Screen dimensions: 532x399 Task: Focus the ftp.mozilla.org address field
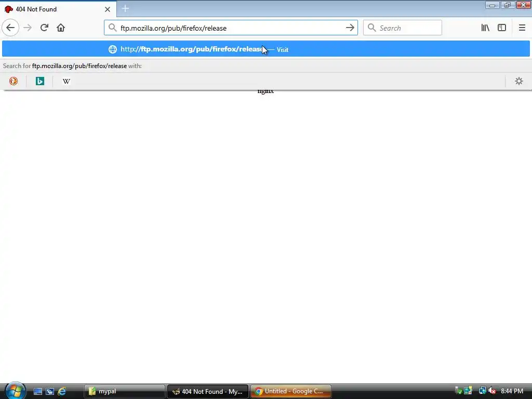tap(231, 28)
